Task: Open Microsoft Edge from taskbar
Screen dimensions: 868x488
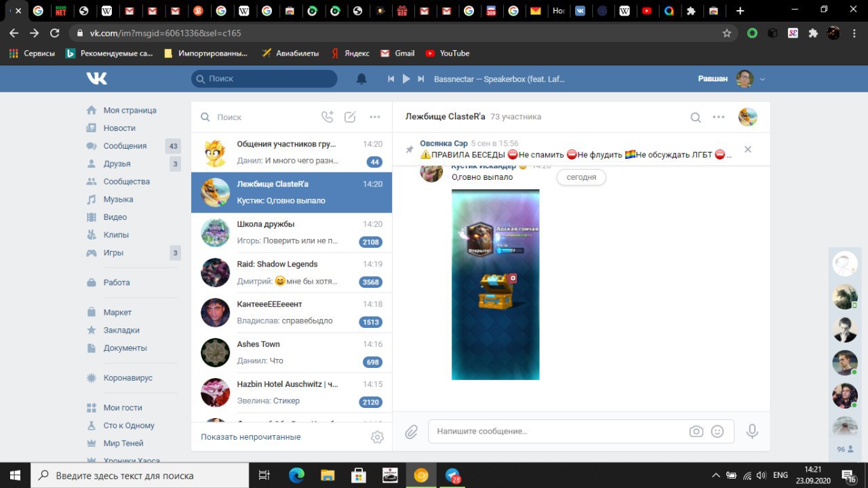Action: (296, 475)
